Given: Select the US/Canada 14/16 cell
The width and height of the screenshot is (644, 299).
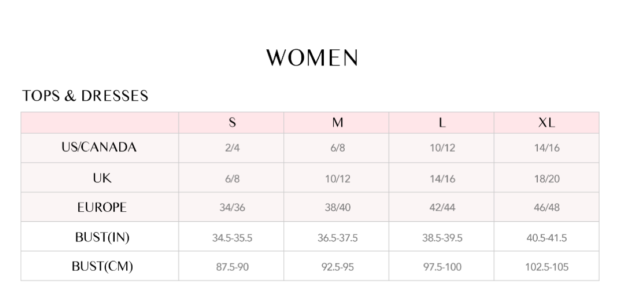Looking at the screenshot, I should click(547, 149).
